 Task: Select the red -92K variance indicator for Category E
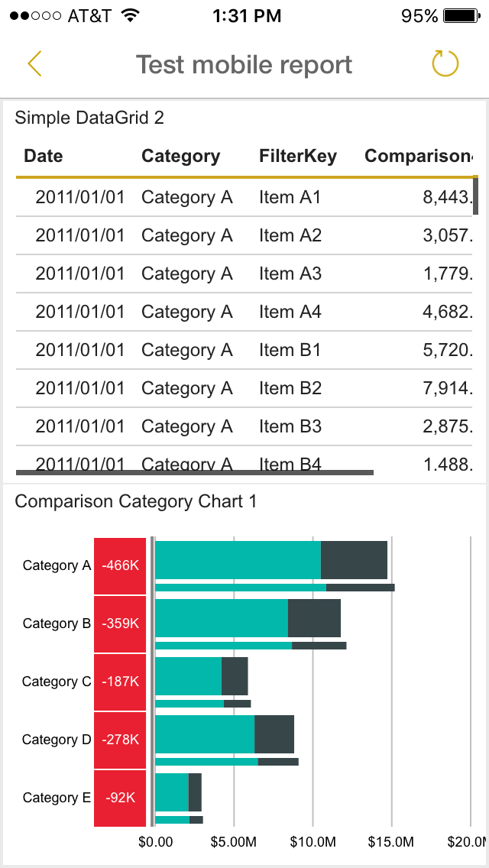[120, 797]
